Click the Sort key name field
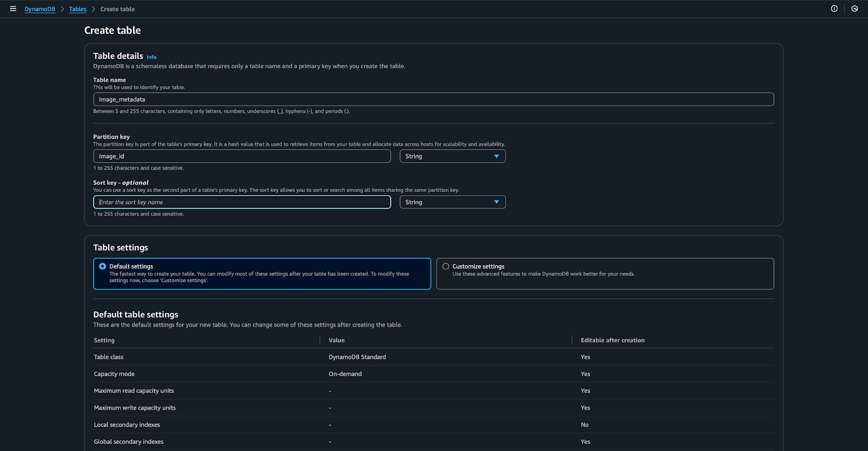Viewport: 868px width, 451px height. 241,202
